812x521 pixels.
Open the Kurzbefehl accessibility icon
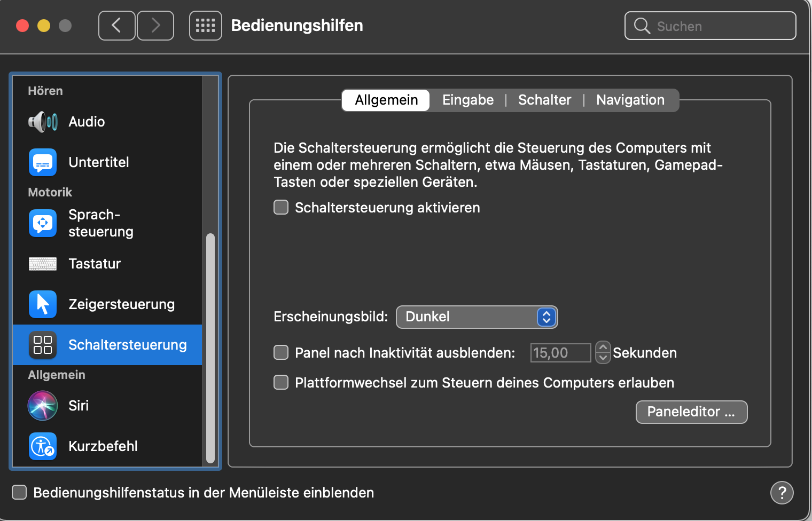pos(43,446)
